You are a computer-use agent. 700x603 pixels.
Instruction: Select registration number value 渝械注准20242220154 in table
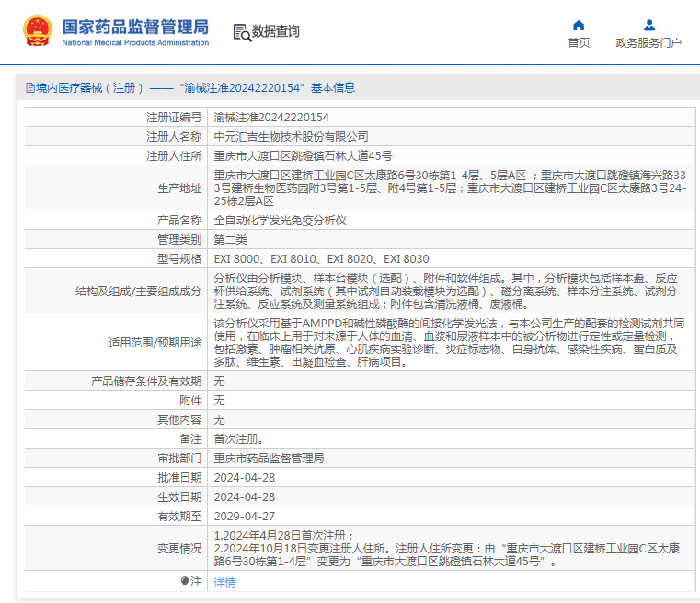[x=271, y=118]
